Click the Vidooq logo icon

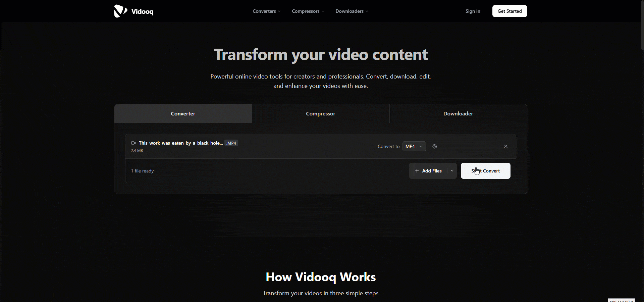120,11
